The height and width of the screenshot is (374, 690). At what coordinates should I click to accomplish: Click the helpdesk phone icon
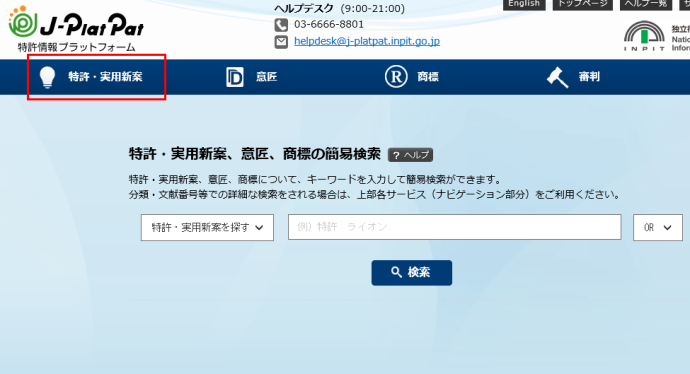[x=281, y=25]
